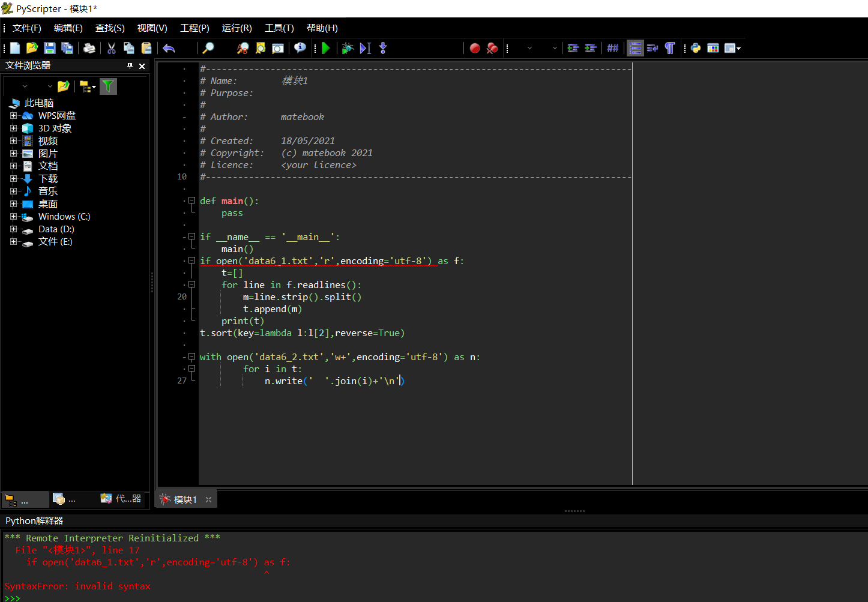
Task: Start debugging with the bug icon
Action: click(x=347, y=48)
